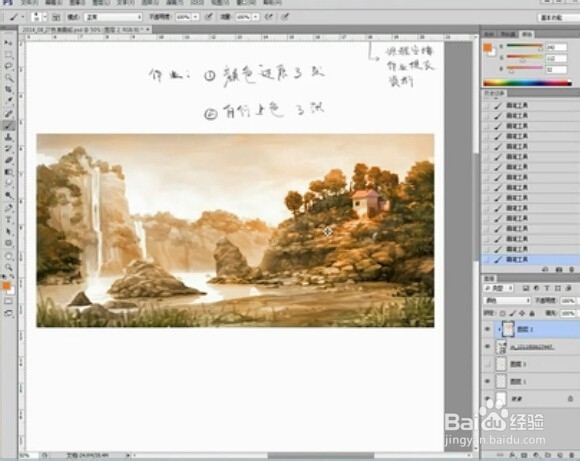
Task: Select the Clone Stamp tool
Action: point(8,137)
